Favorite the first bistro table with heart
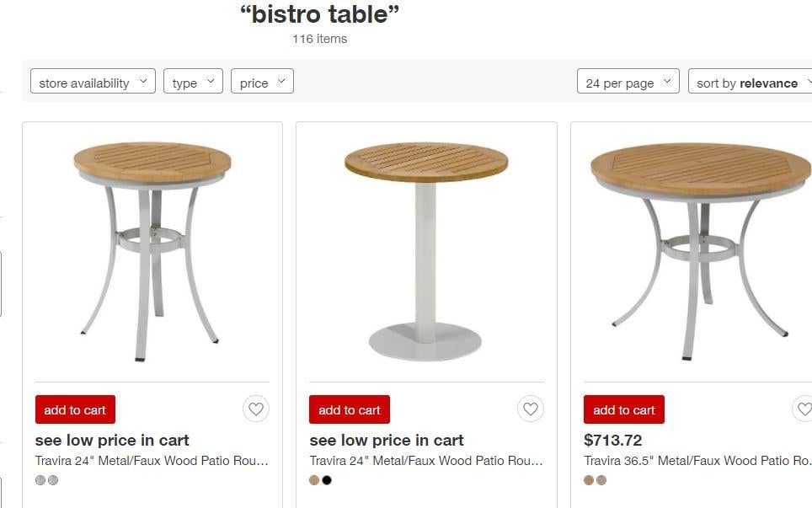Viewport: 812px width, 508px height. pos(256,409)
